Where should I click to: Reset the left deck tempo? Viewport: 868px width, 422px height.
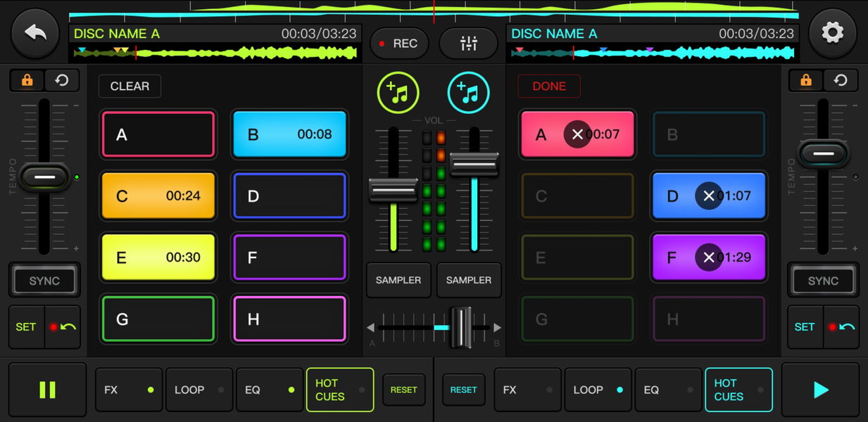click(62, 80)
